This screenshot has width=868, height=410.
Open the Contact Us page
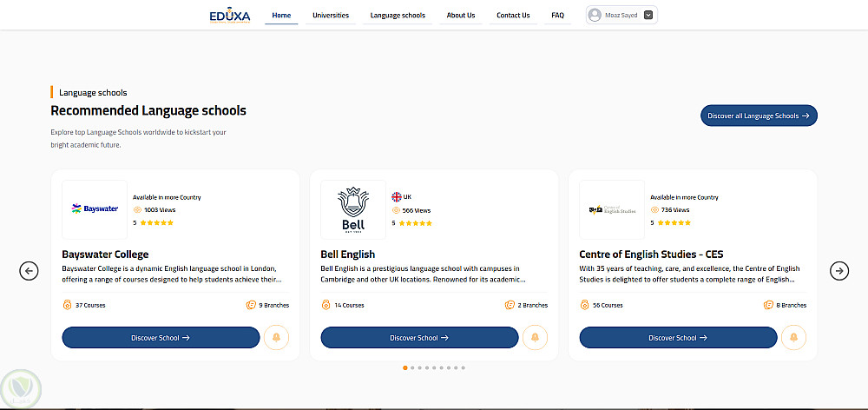tap(513, 15)
